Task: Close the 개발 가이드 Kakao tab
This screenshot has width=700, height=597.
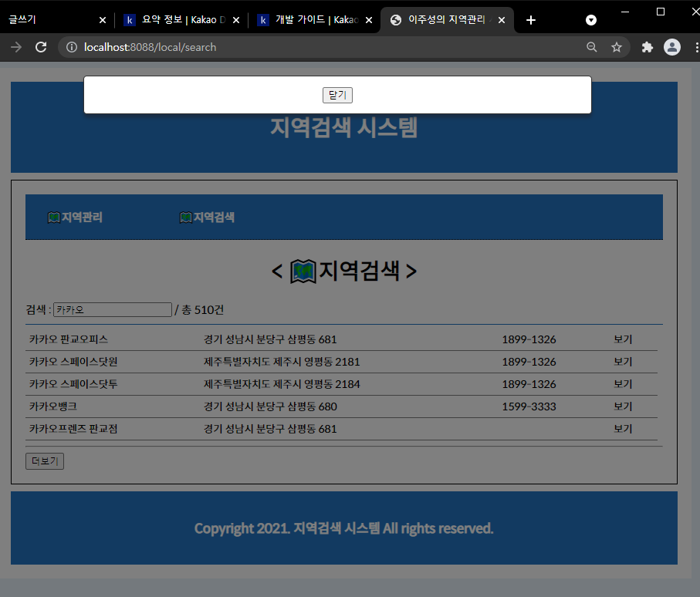Action: (x=369, y=20)
